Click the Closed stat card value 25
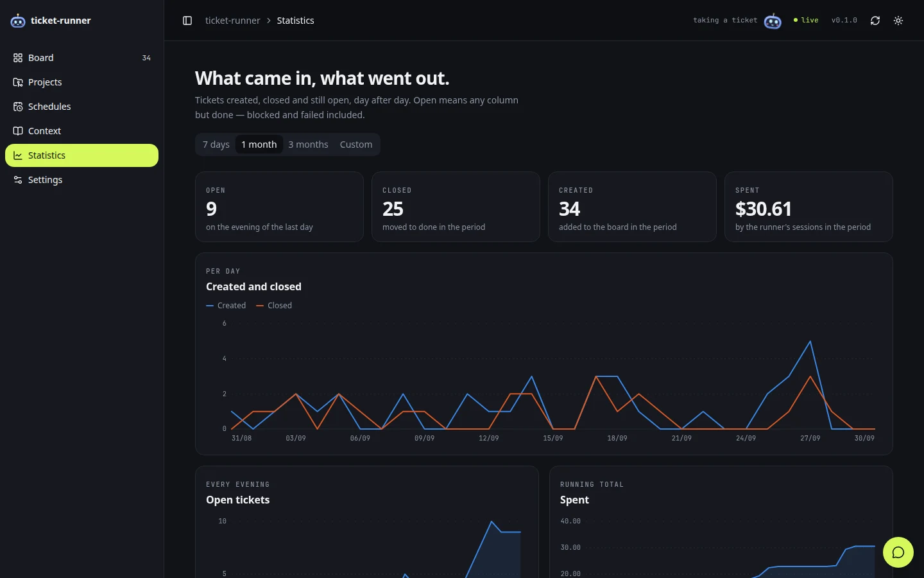 (393, 209)
